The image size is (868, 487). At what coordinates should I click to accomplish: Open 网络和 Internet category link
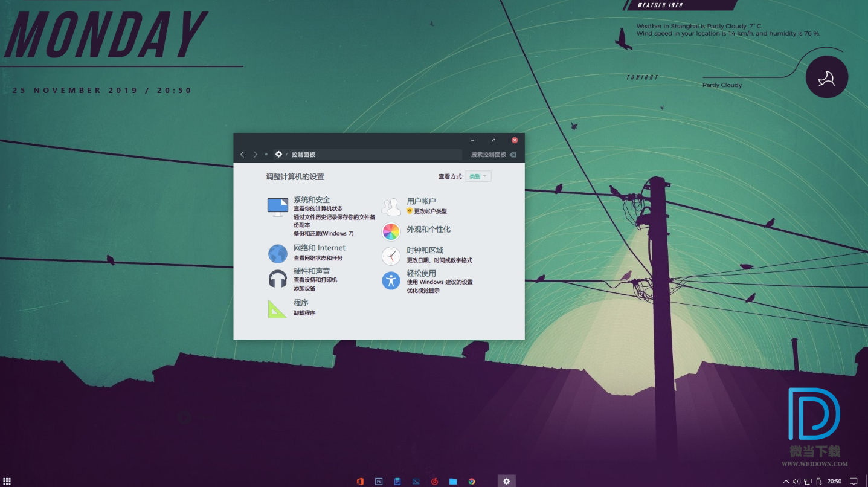(x=320, y=248)
